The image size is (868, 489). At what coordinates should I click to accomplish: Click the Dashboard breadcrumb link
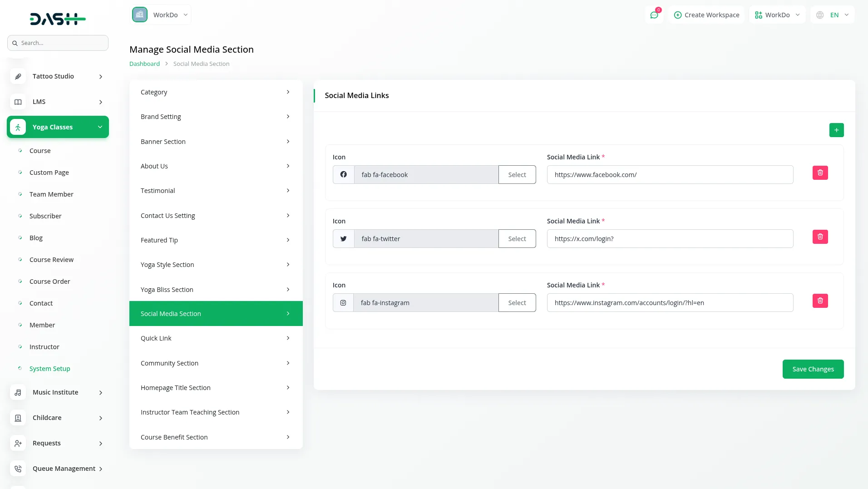tap(144, 64)
